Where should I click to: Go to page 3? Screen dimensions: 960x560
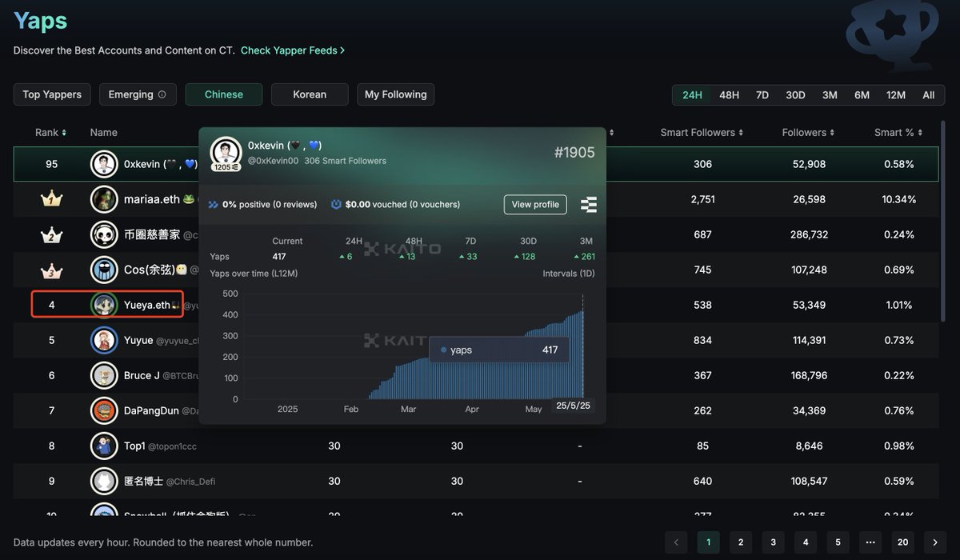click(773, 542)
